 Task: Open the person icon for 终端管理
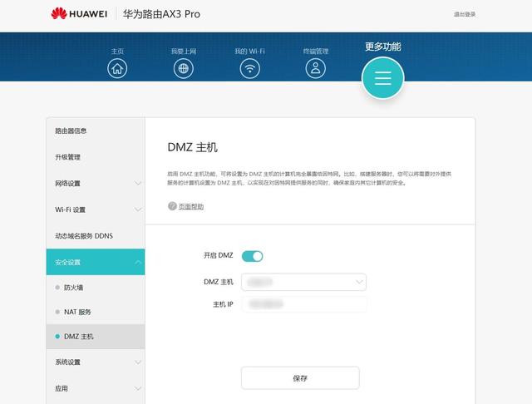[316, 68]
